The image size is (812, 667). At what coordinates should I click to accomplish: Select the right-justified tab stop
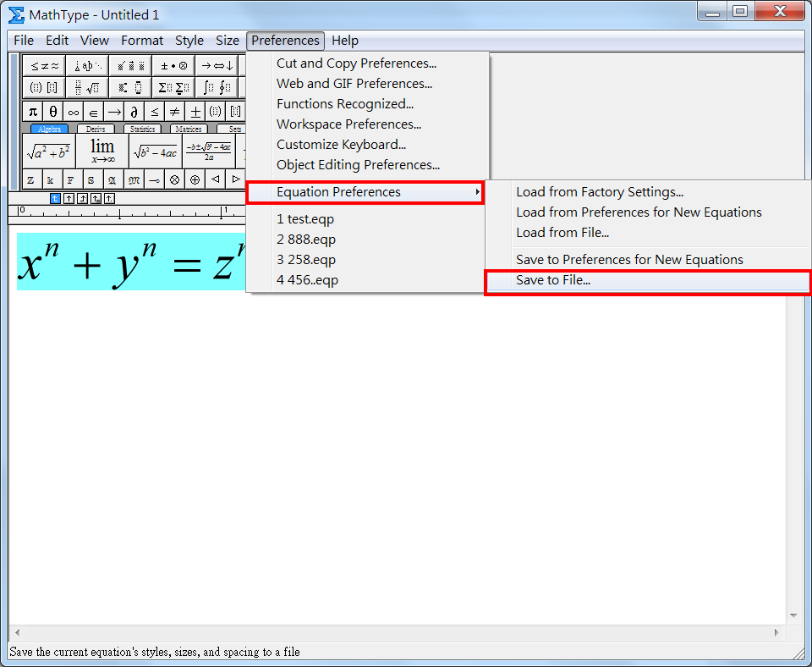[82, 199]
